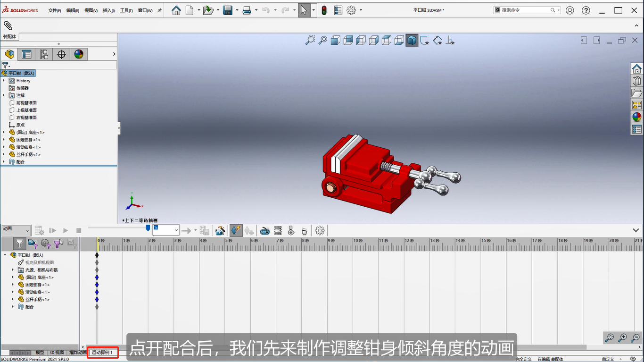Click the Rebuild traffic light icon
This screenshot has height=362, width=644.
point(324,10)
